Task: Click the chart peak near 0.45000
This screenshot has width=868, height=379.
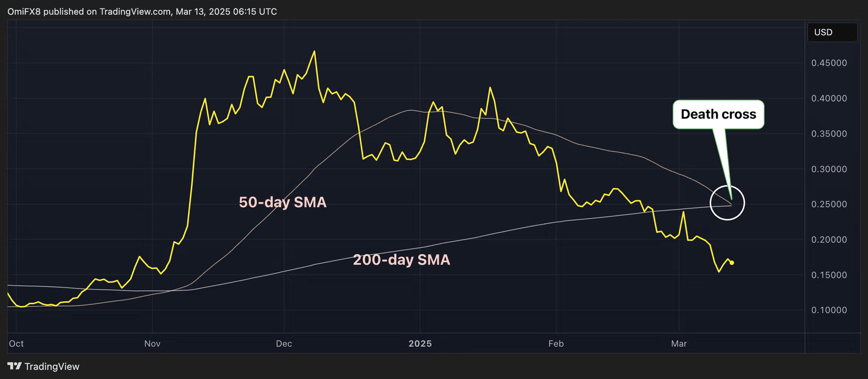Action: pos(314,51)
